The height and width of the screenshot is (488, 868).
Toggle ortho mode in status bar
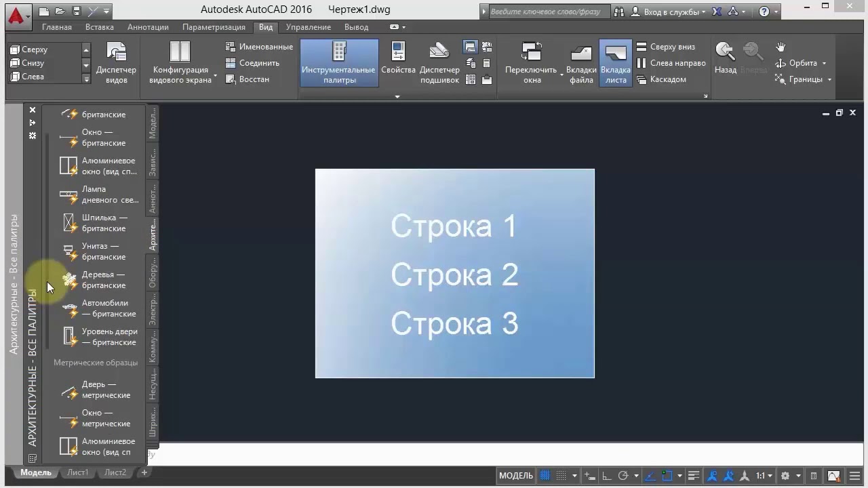(607, 476)
